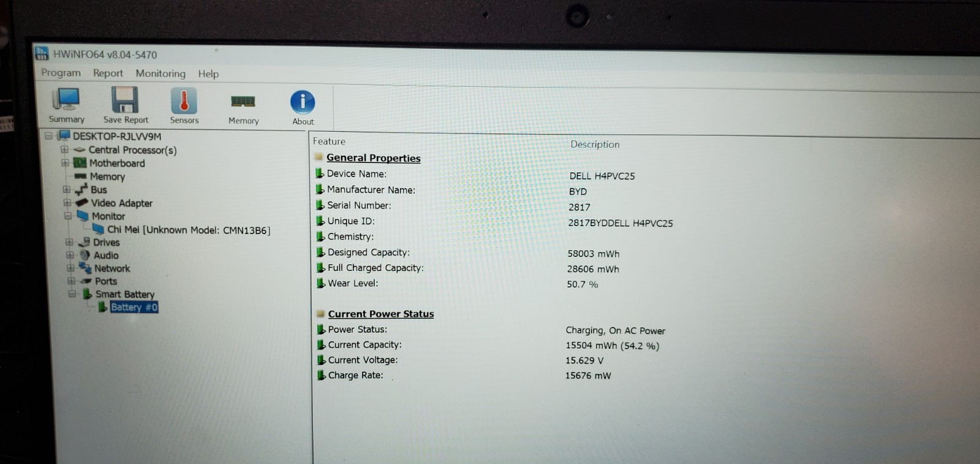Select the Smart Battery tree label
The image size is (980, 464).
[x=125, y=294]
